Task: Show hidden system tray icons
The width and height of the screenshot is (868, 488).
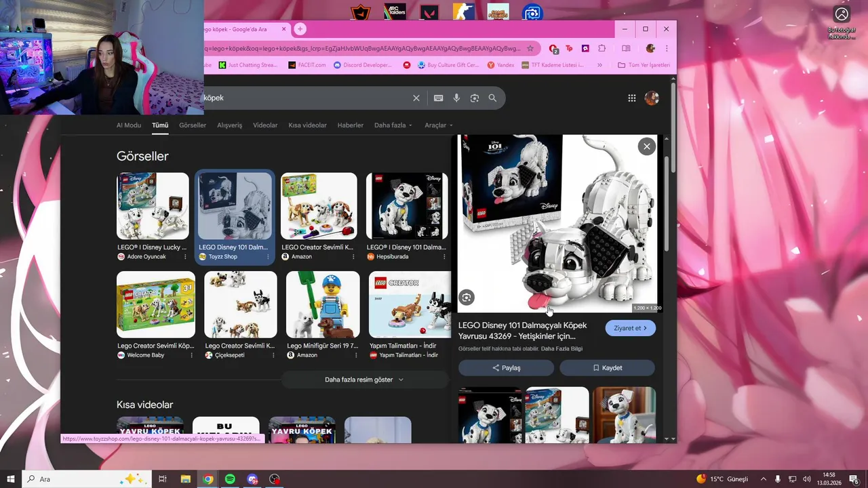Action: [764, 479]
